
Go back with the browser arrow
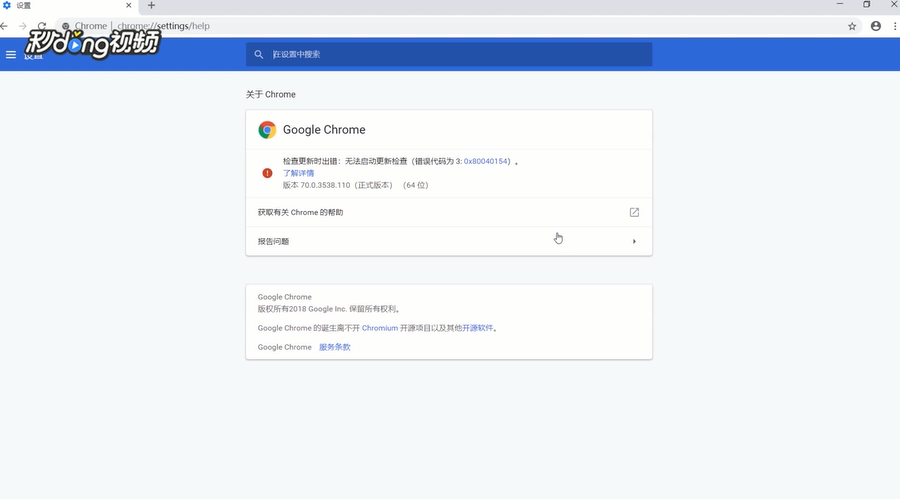pos(4,26)
